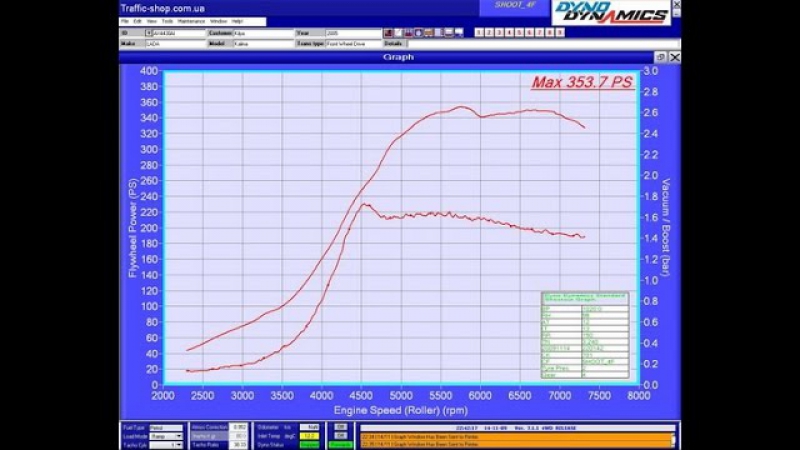Click the Trans type input field
This screenshot has height=450, width=800.
352,44
